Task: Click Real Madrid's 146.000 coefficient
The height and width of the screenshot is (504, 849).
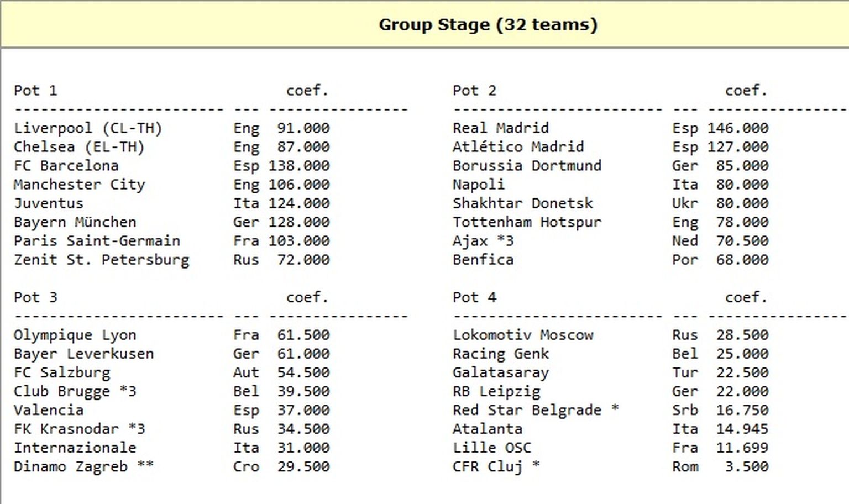Action: tap(737, 128)
